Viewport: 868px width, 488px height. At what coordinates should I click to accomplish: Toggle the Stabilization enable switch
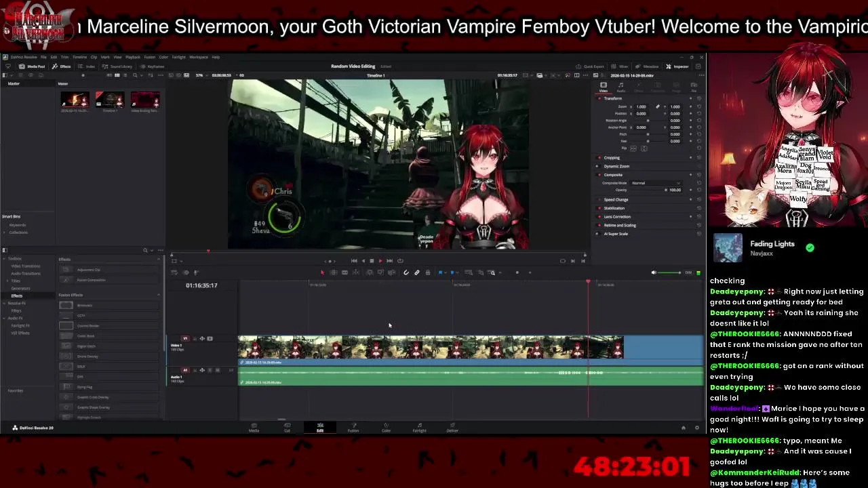[x=599, y=208]
